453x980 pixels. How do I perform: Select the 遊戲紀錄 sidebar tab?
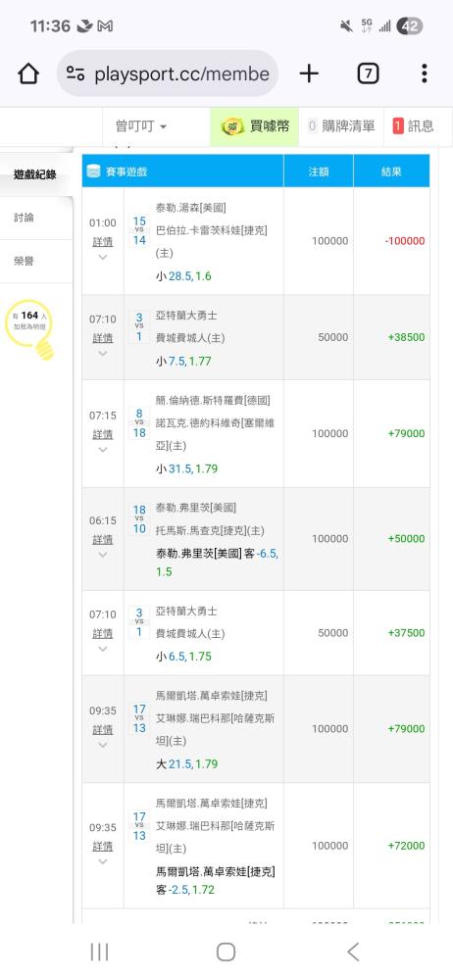(36, 174)
